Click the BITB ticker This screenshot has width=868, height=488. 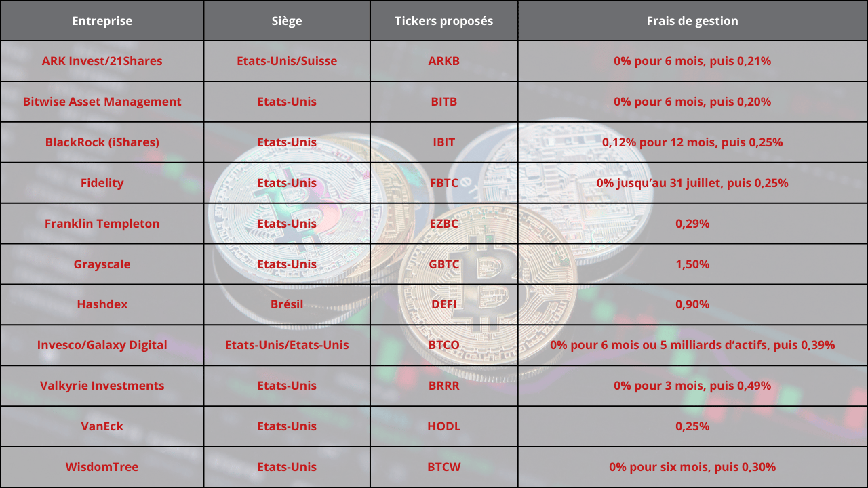tap(444, 102)
